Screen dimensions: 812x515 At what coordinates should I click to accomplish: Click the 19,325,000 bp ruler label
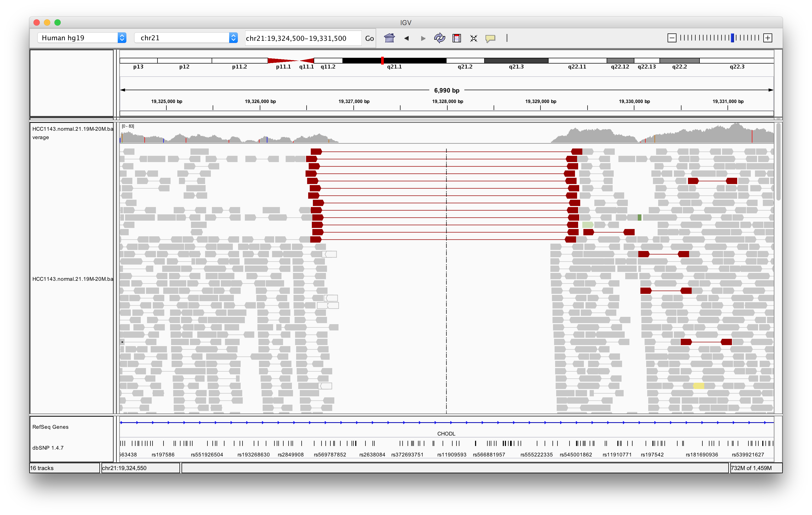coord(167,101)
